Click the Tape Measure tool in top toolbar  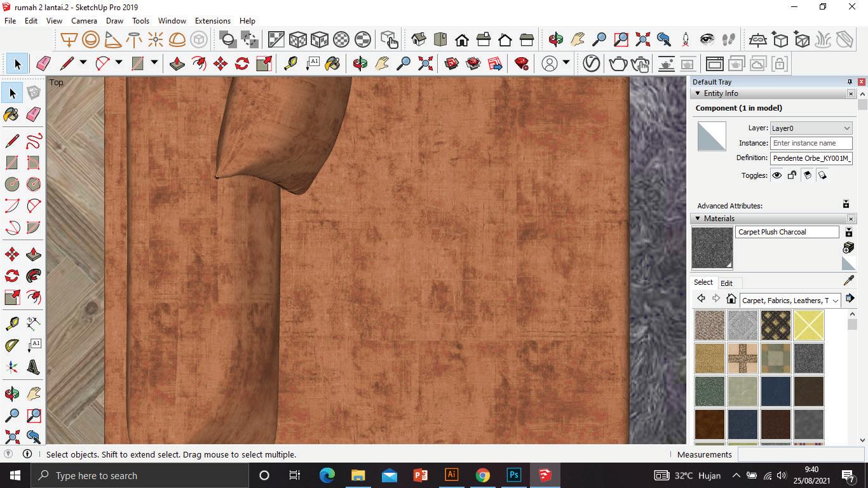(x=290, y=64)
